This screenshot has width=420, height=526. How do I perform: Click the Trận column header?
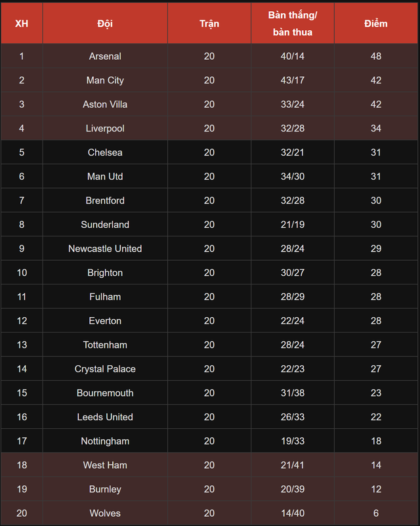pyautogui.click(x=209, y=24)
